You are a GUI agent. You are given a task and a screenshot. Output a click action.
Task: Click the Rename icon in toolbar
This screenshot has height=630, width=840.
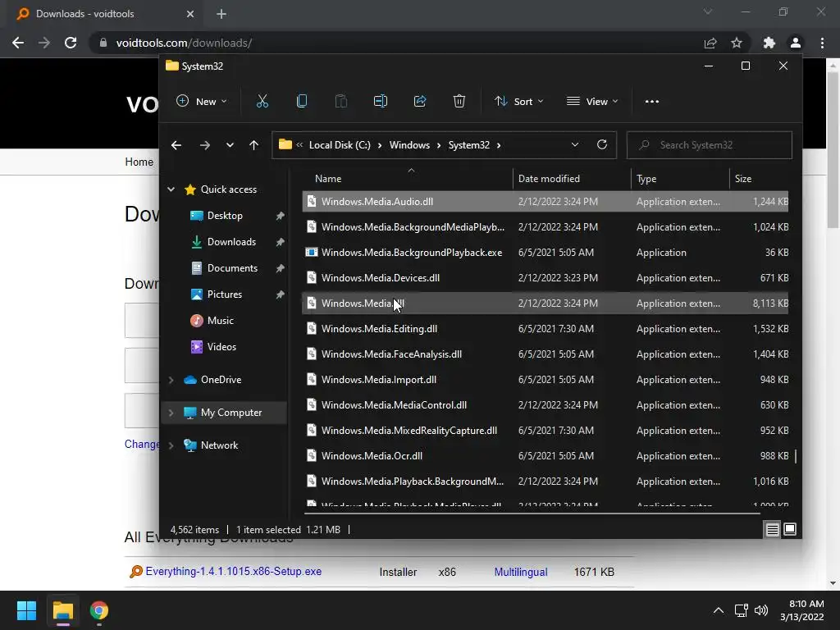coord(381,101)
